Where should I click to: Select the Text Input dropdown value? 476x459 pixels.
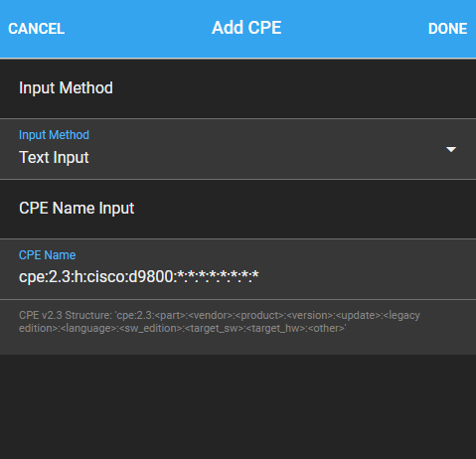(54, 157)
